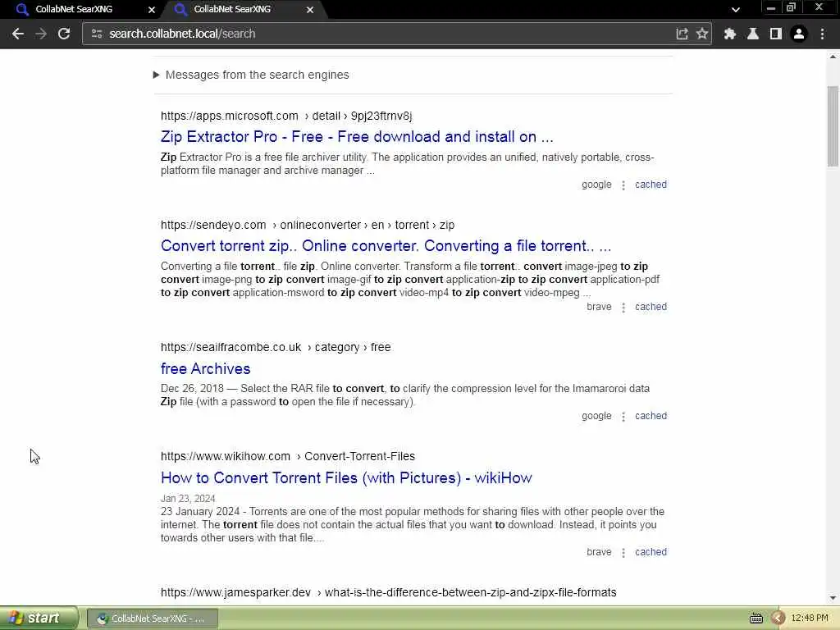Select CollabNet SearXNG taskbar button
Screen dimensions: 840x630
pyautogui.click(x=152, y=619)
